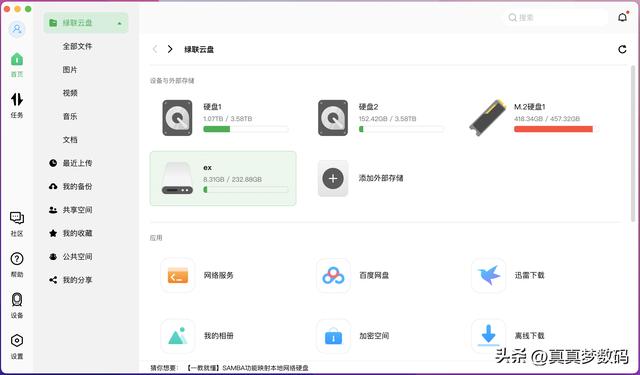
Task: Launch the 迅雷下载 app icon
Action: 488,275
